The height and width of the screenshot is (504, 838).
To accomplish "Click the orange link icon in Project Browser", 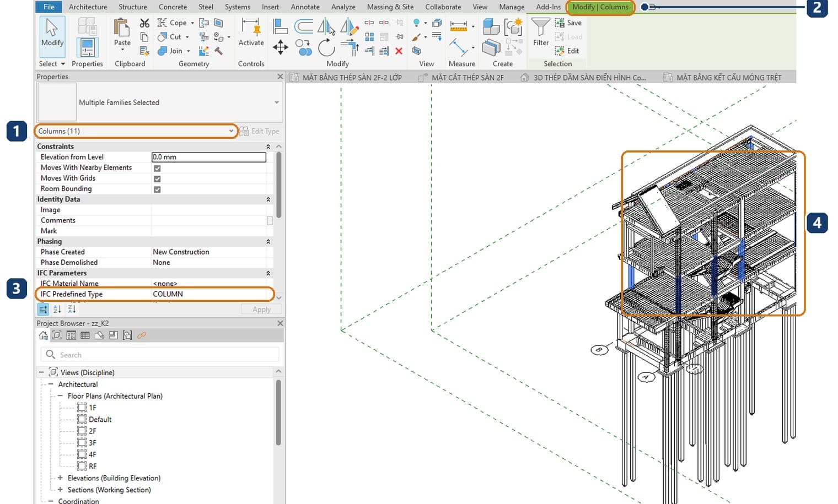I will [142, 335].
